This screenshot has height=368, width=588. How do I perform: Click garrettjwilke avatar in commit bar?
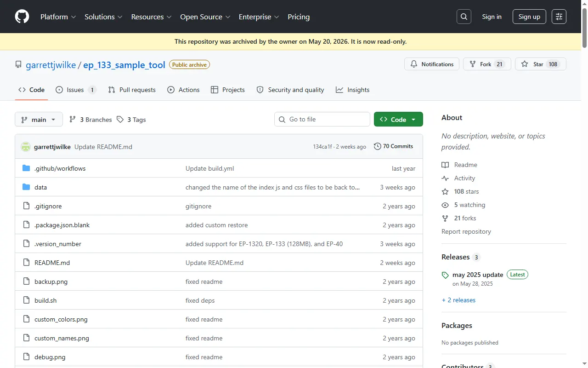pyautogui.click(x=26, y=147)
